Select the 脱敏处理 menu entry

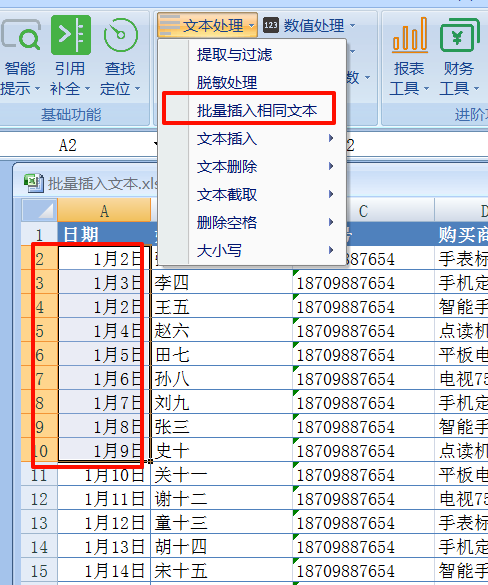pyautogui.click(x=227, y=82)
